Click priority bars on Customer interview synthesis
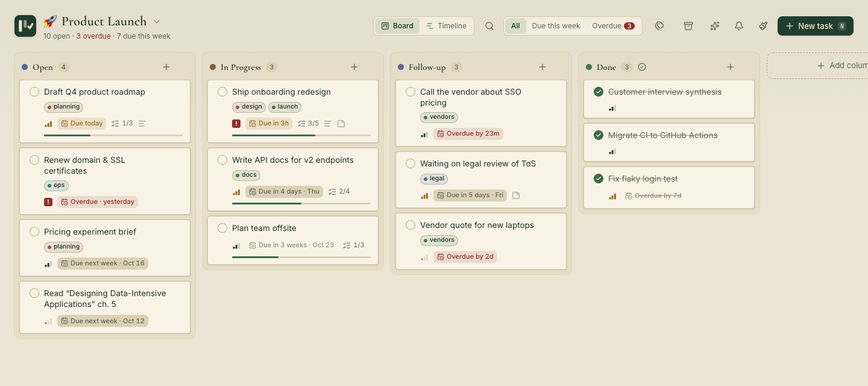The height and width of the screenshot is (386, 868). click(612, 109)
